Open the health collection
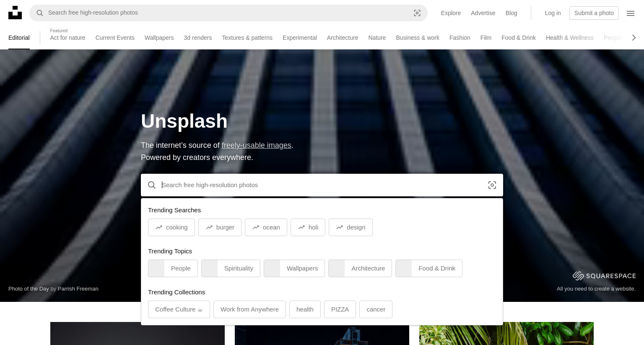The height and width of the screenshot is (345, 644). tap(305, 309)
